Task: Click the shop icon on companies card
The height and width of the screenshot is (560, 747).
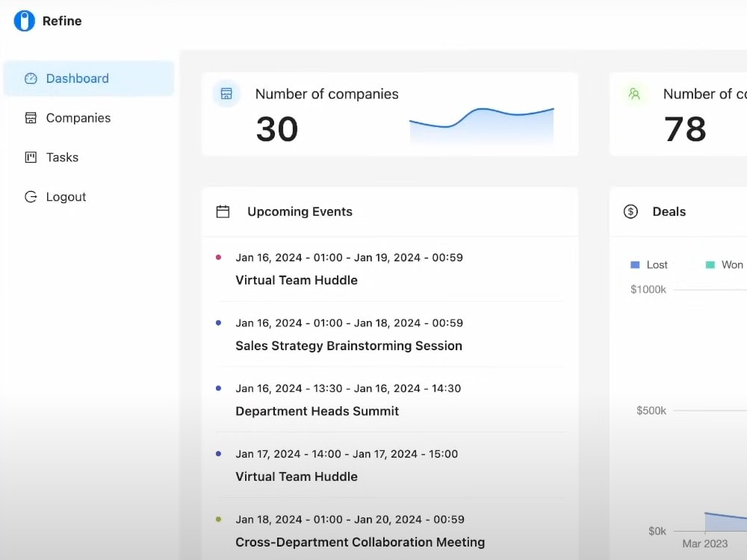Action: coord(226,94)
